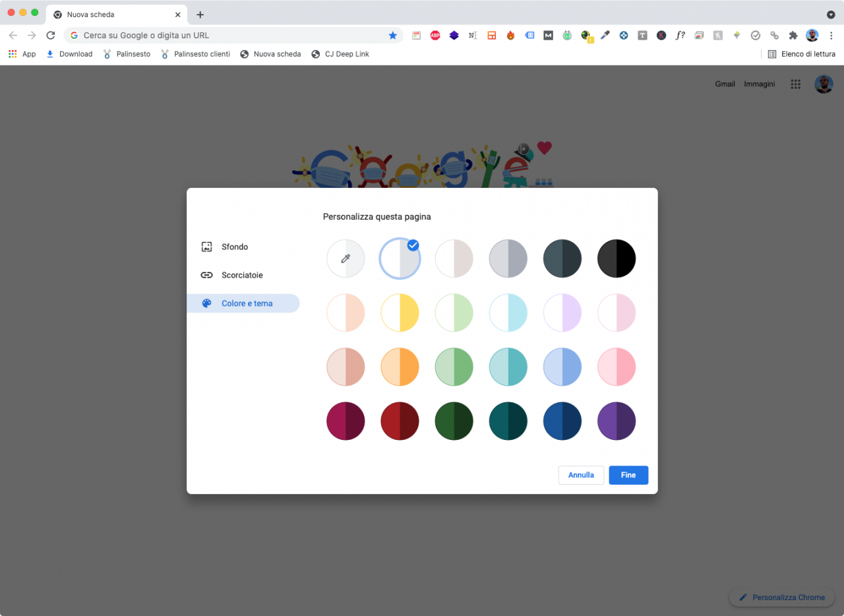The width and height of the screenshot is (844, 616).
Task: Open the gray T extension icon
Action: click(642, 36)
